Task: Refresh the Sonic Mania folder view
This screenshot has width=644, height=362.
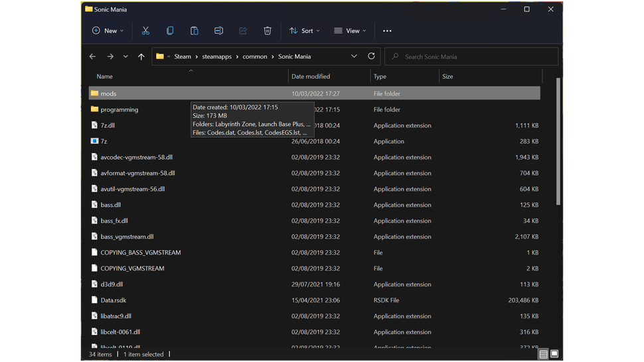Action: pyautogui.click(x=371, y=56)
